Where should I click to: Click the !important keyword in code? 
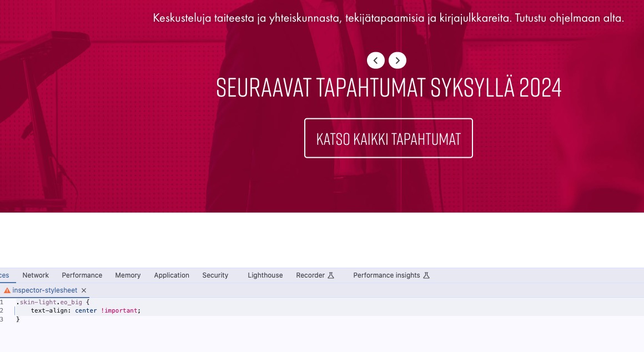119,310
